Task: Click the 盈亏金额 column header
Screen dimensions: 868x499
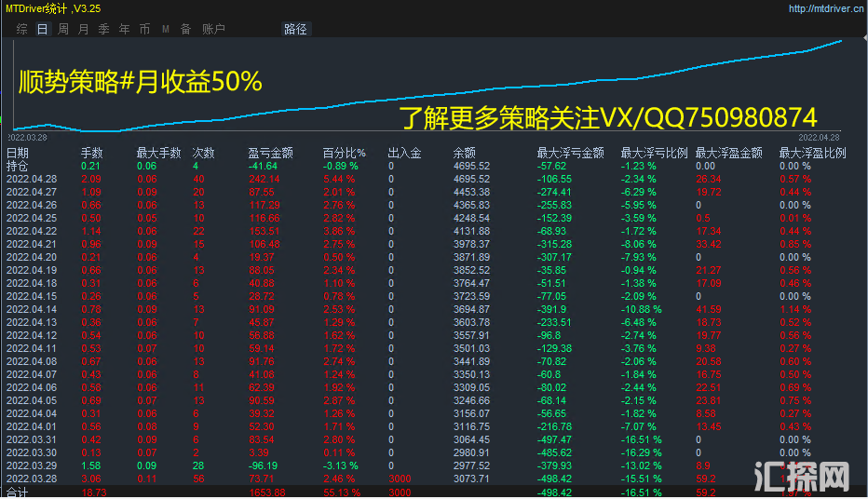Action: coord(270,153)
